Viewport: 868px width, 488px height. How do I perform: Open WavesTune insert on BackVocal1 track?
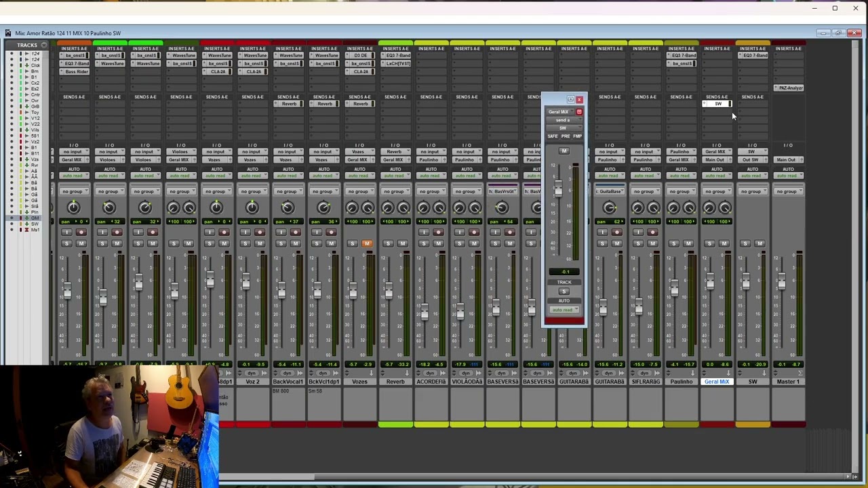(x=289, y=56)
